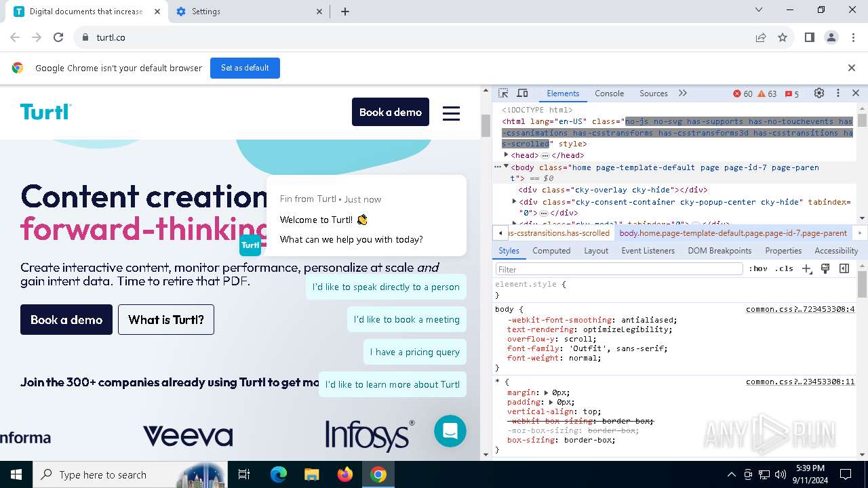This screenshot has width=868, height=488.
Task: Expand the cky-consent-container div node
Action: tap(515, 201)
